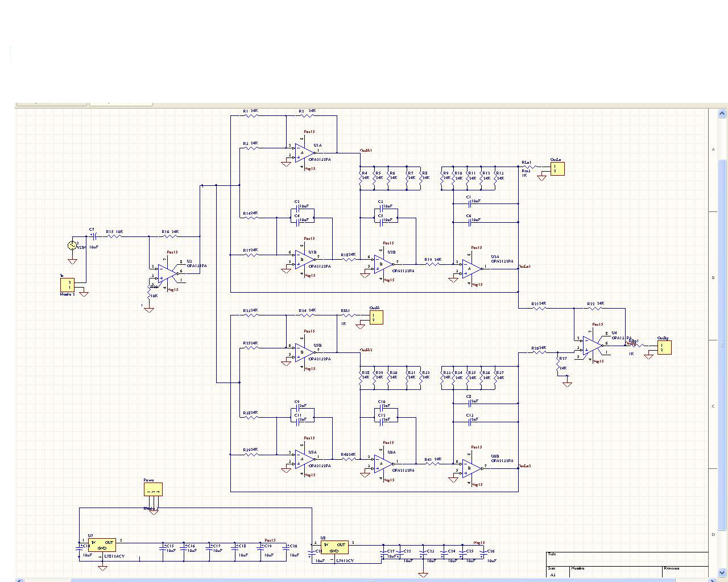Click the Number field in title block

pyautogui.click(x=617, y=571)
